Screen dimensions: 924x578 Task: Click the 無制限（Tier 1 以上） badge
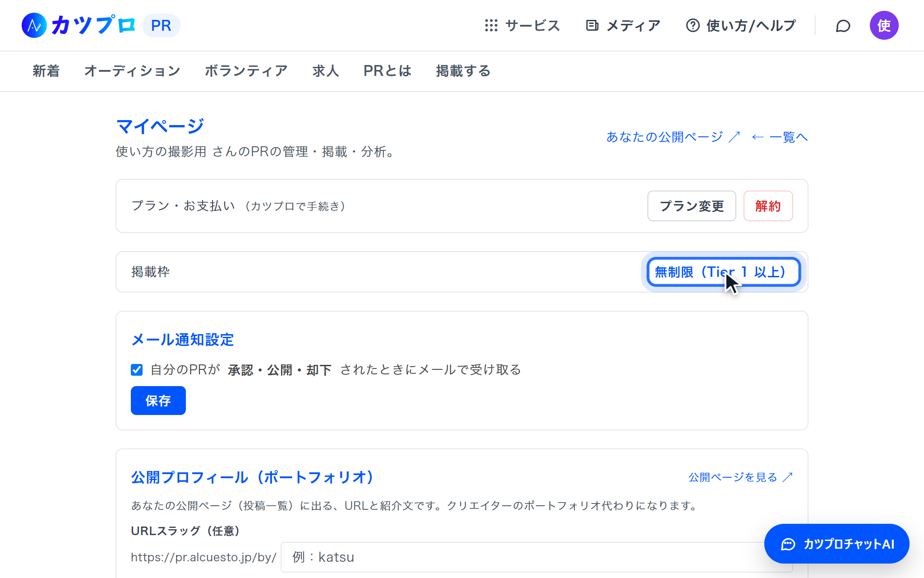click(x=724, y=272)
